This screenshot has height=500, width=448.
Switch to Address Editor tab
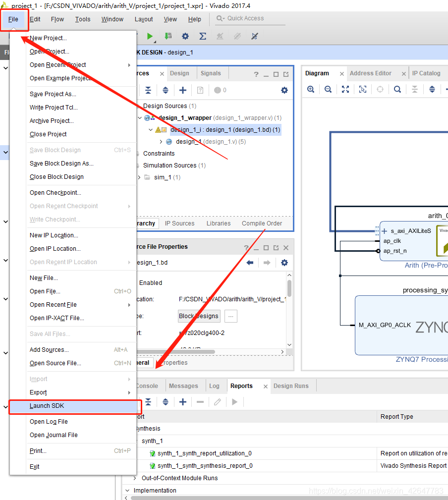click(371, 73)
